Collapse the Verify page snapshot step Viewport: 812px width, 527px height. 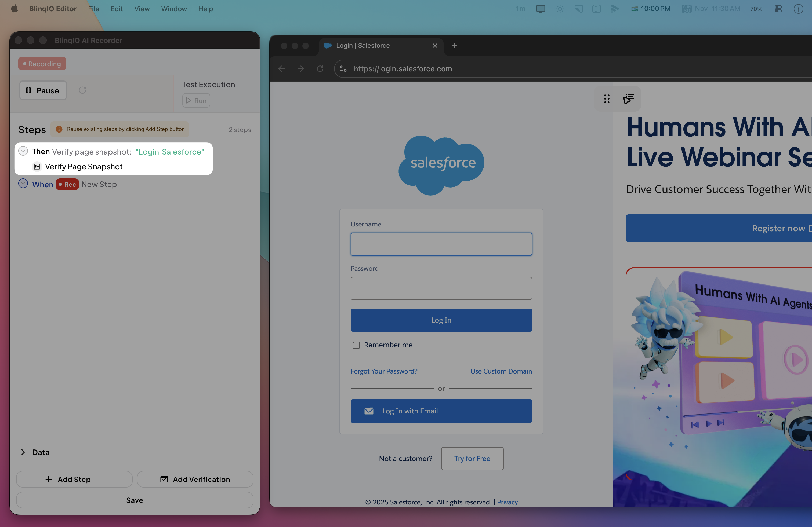pos(23,151)
